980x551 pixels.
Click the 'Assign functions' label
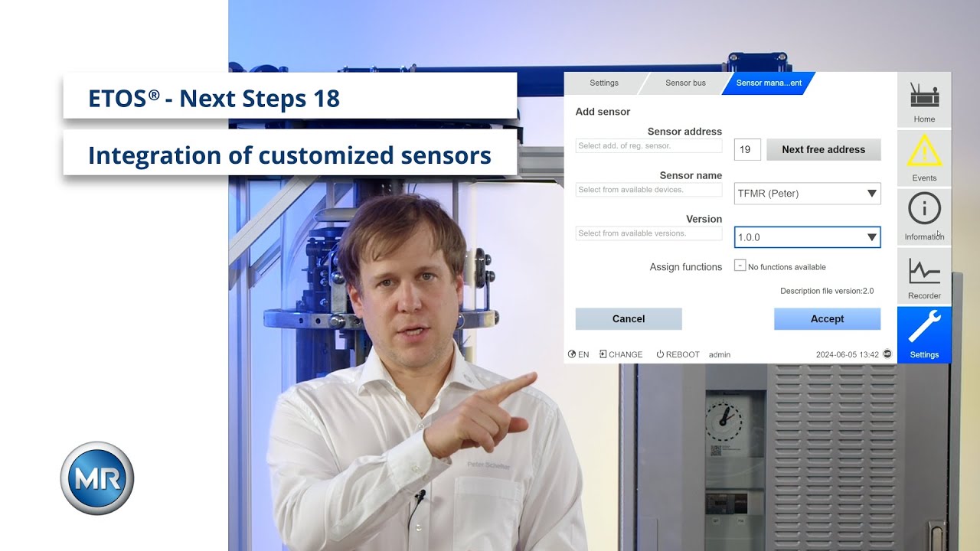tap(686, 267)
